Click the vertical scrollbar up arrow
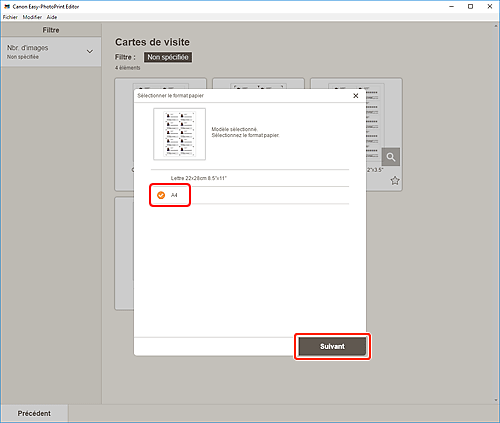This screenshot has width=500, height=423. (497, 26)
